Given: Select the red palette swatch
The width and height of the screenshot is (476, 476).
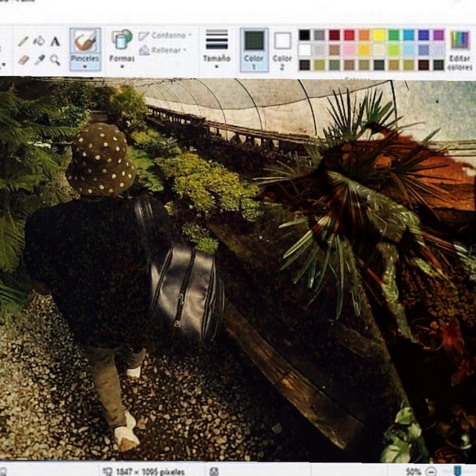Looking at the screenshot, I should (349, 35).
